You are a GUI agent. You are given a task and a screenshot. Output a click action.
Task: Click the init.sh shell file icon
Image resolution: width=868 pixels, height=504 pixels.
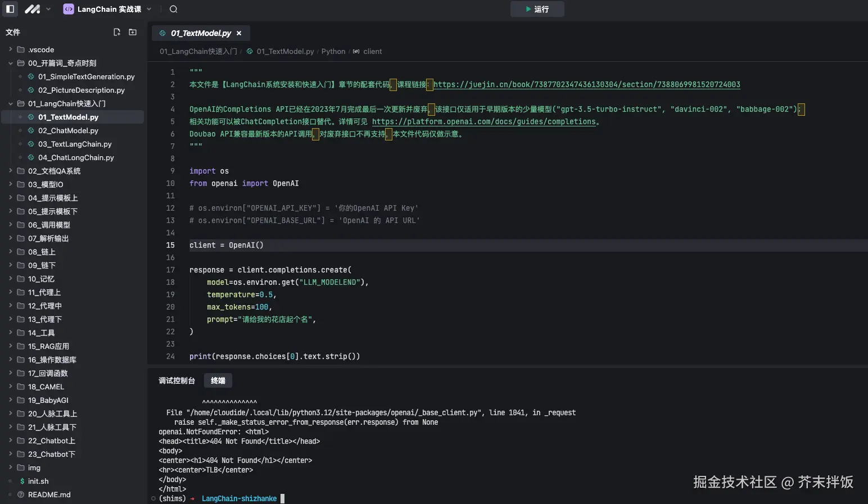point(22,481)
